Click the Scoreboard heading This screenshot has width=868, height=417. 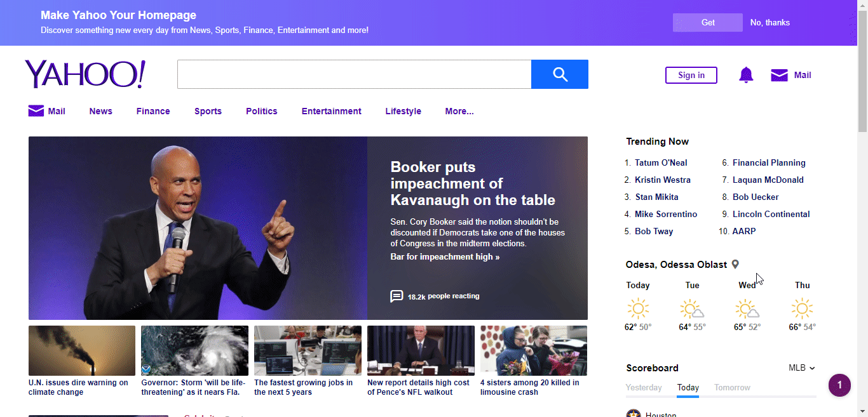click(652, 368)
